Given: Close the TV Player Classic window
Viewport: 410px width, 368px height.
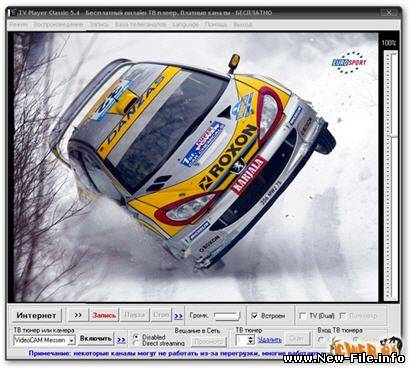Looking at the screenshot, I should [x=389, y=13].
